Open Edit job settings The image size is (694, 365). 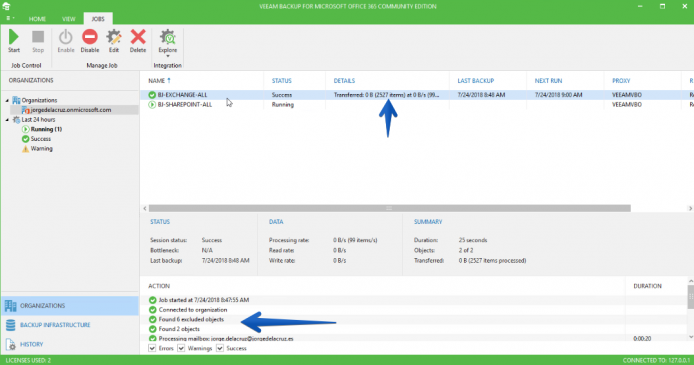tap(114, 41)
